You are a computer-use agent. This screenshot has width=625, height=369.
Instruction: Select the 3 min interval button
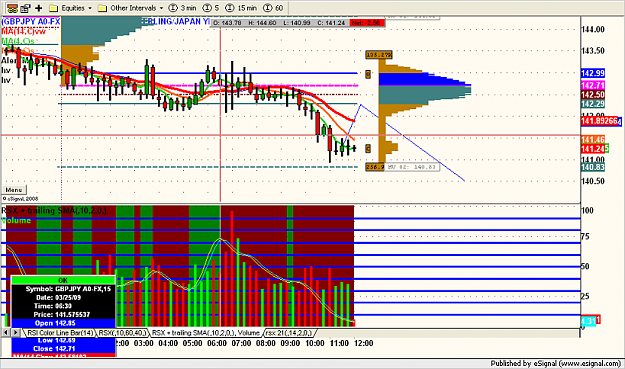pos(183,8)
